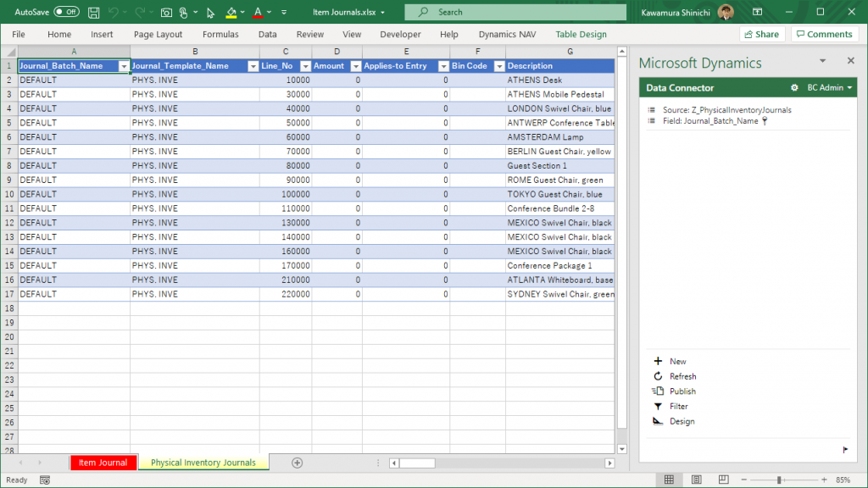Click the Comments button

coord(824,34)
